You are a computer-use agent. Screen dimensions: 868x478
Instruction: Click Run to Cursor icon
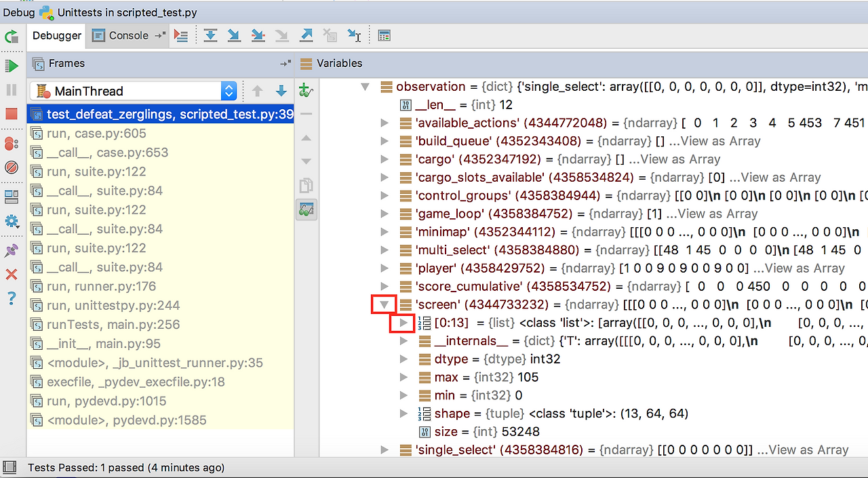click(354, 36)
